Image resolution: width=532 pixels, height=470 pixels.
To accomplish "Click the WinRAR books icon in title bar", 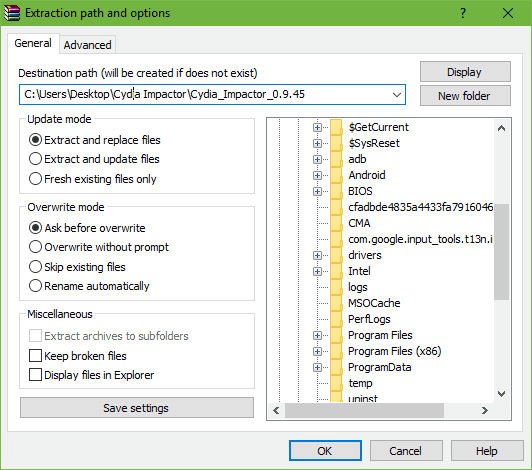I will pyautogui.click(x=12, y=13).
